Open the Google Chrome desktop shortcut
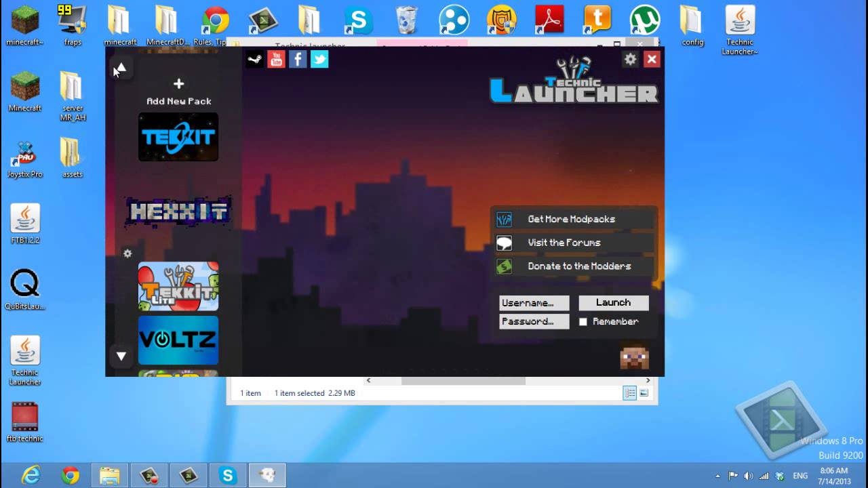This screenshot has height=488, width=868. click(x=215, y=26)
